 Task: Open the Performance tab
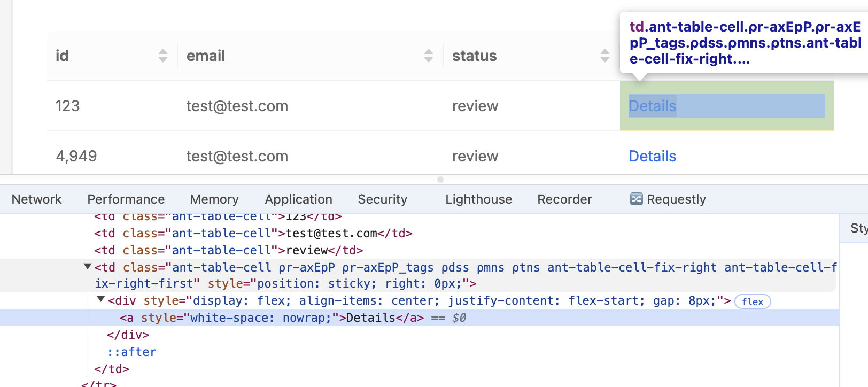point(126,199)
